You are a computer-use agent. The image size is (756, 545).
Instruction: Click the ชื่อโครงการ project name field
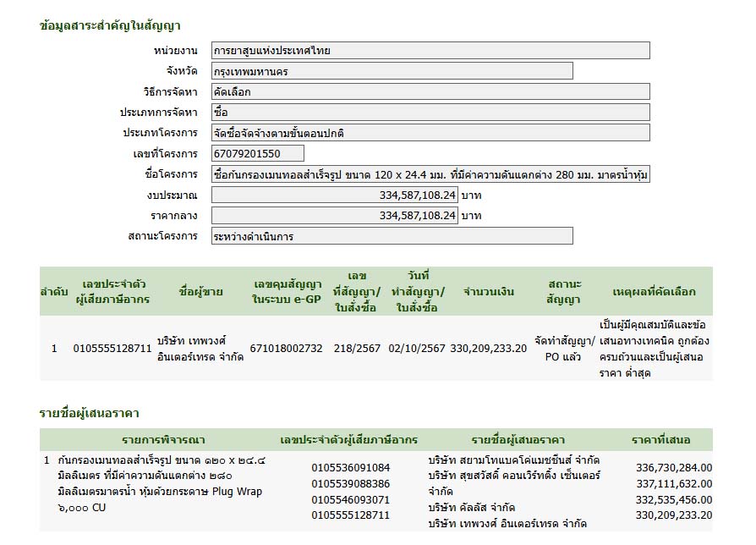(430, 174)
